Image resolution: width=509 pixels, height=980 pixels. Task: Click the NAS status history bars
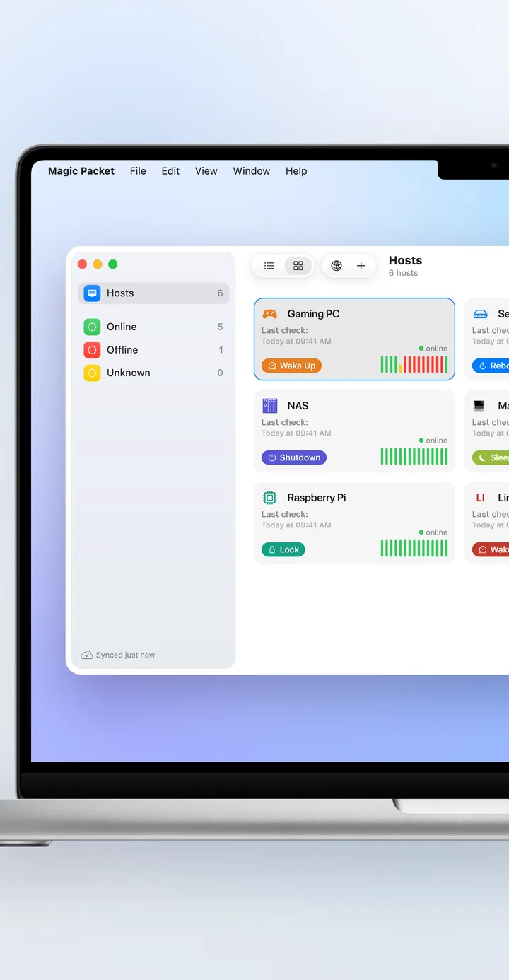pyautogui.click(x=414, y=457)
